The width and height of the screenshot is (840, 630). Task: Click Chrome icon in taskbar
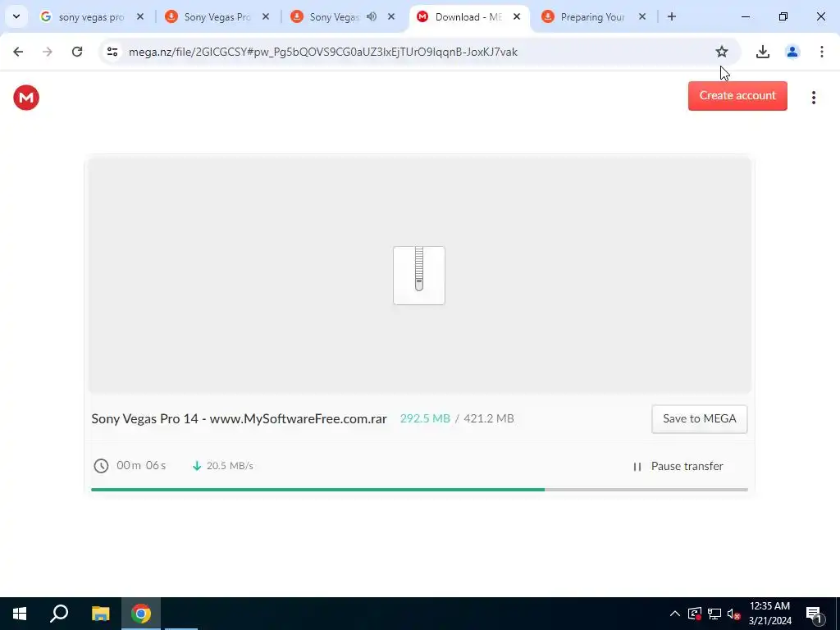[141, 614]
